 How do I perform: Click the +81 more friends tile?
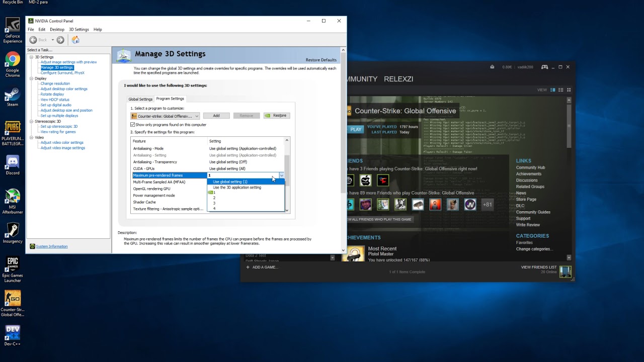[487, 205]
